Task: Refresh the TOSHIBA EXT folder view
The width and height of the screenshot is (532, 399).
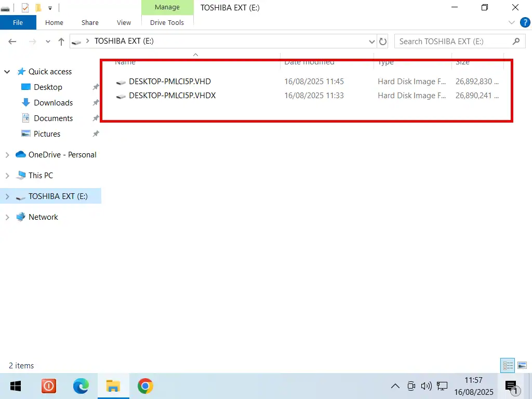Action: click(x=383, y=42)
